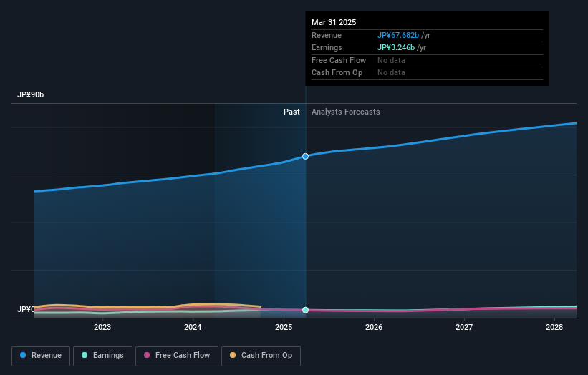This screenshot has height=375, width=588.
Task: Click the revenue data point marker at Mar 2025
Action: coord(306,156)
